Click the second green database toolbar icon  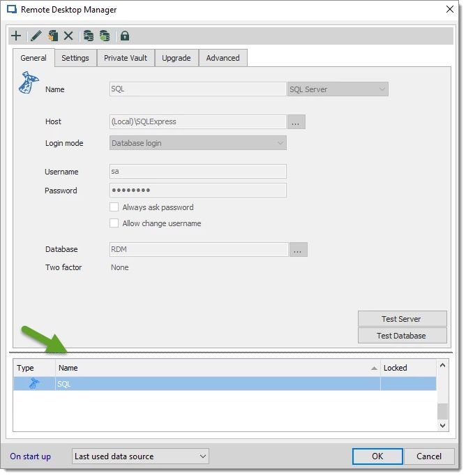pos(105,36)
